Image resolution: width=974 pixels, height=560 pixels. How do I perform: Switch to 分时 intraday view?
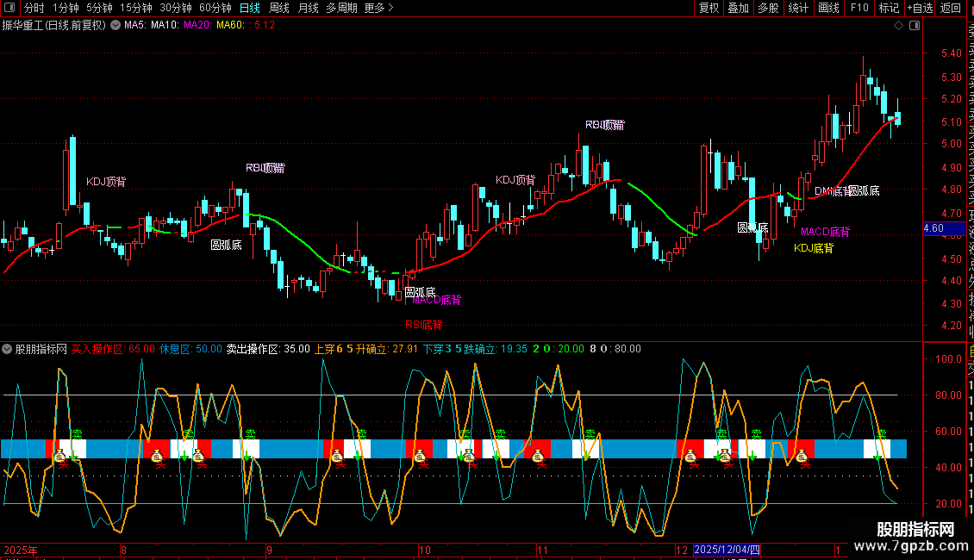(x=34, y=8)
